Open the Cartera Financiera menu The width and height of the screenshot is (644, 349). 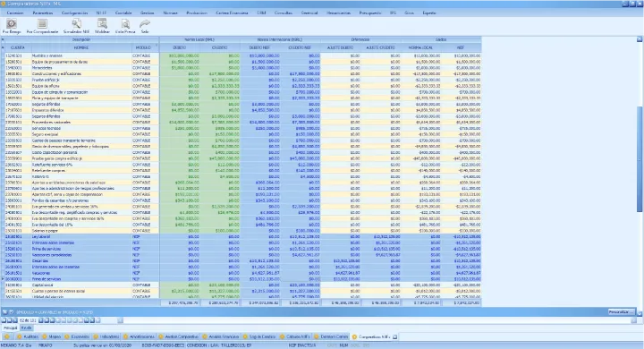click(232, 13)
